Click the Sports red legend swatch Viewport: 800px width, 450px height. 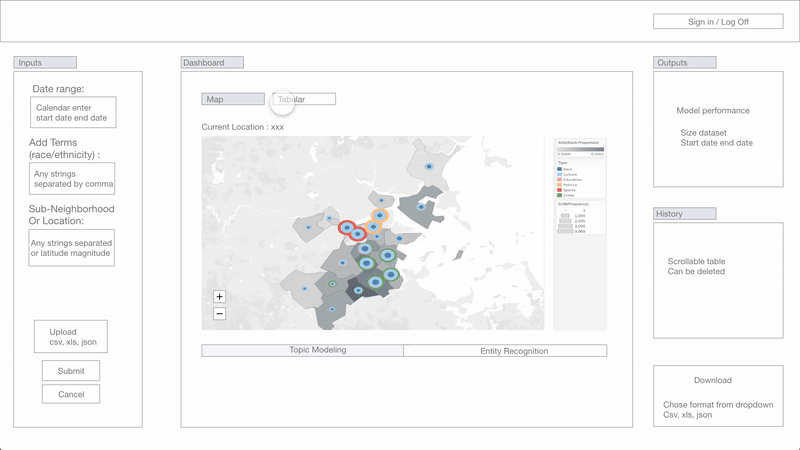point(559,190)
